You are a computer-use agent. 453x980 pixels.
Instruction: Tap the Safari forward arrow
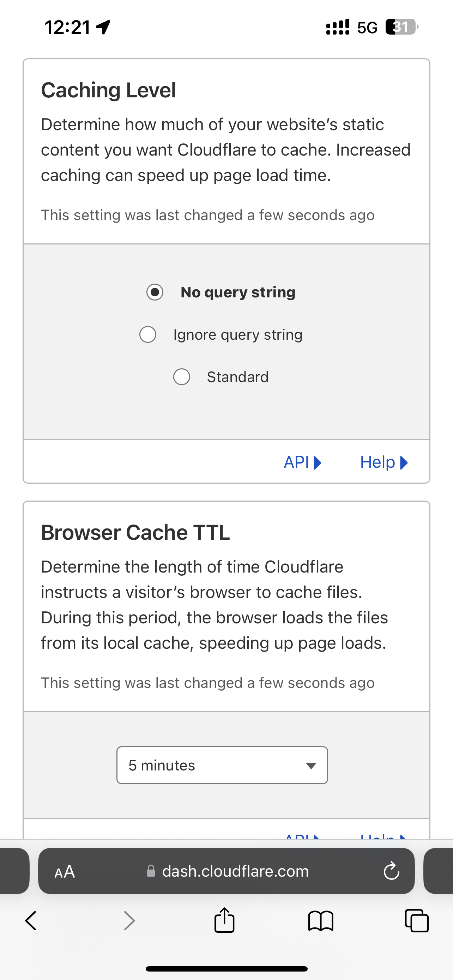pos(130,921)
